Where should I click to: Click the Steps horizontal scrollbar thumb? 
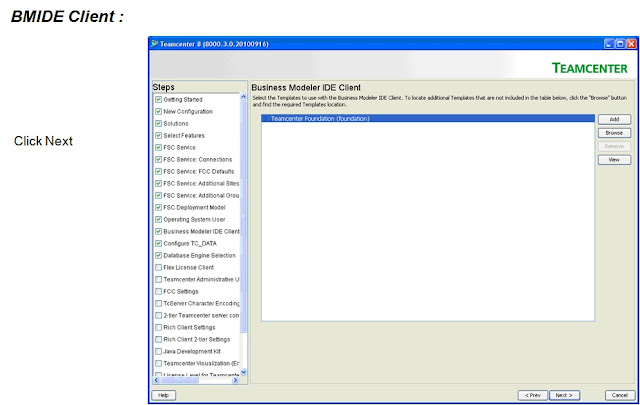(x=180, y=380)
